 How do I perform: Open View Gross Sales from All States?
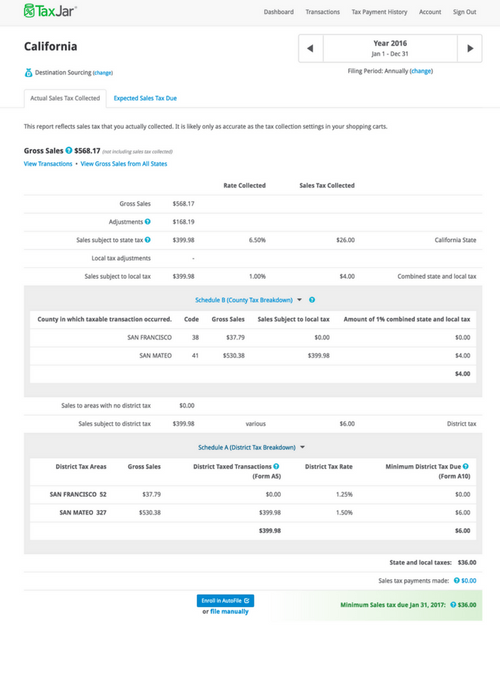tap(124, 164)
